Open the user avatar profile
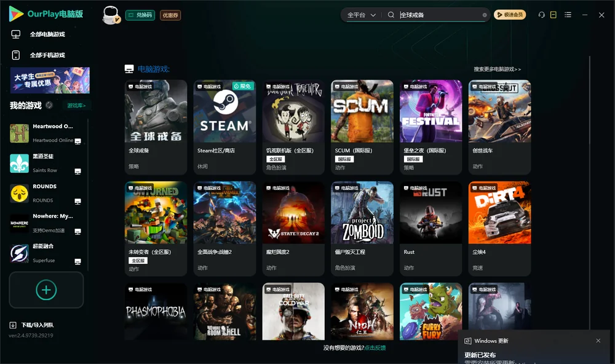The image size is (615, 364). (x=111, y=15)
